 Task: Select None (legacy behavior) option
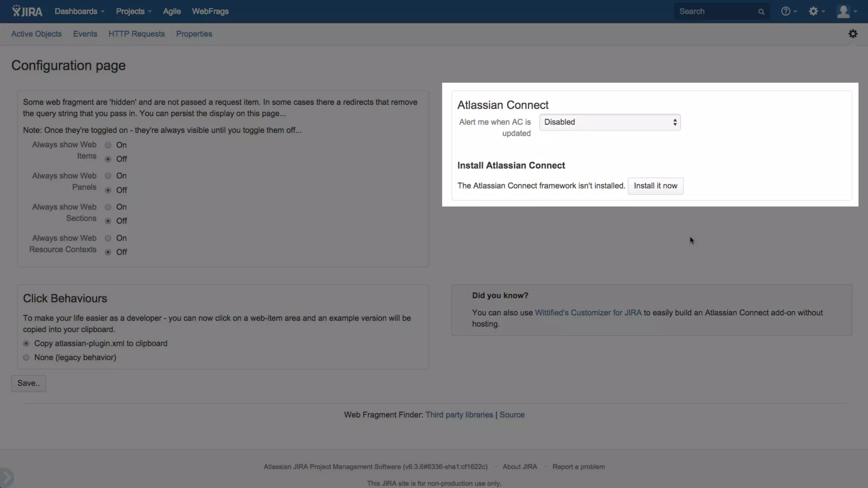pyautogui.click(x=26, y=358)
